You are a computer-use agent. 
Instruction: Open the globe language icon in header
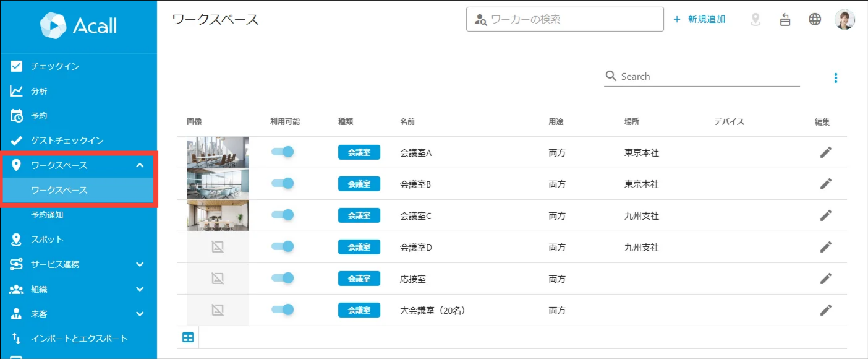(815, 19)
